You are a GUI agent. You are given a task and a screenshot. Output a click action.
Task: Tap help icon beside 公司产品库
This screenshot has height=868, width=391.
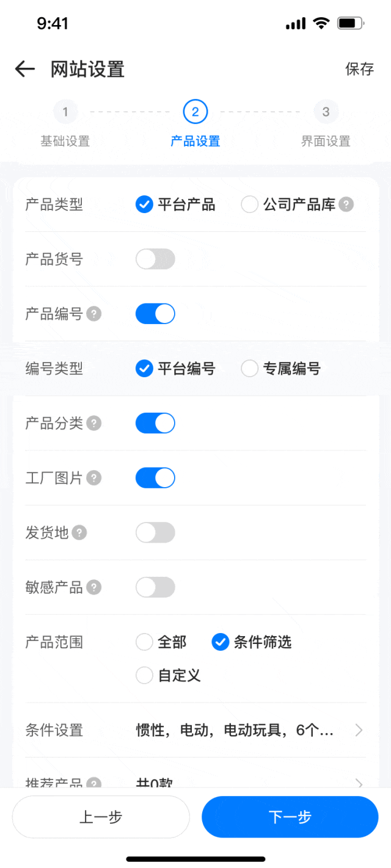pyautogui.click(x=346, y=204)
